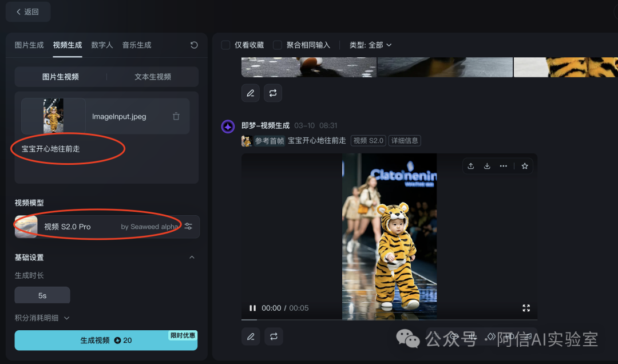Click the 限时优惠 badge

point(183,335)
